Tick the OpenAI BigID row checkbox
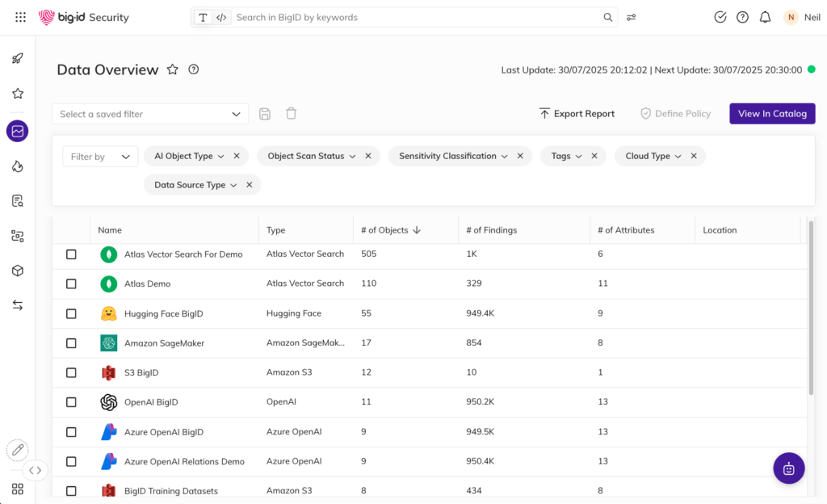Screen dimensions: 827x504 [x=71, y=402]
